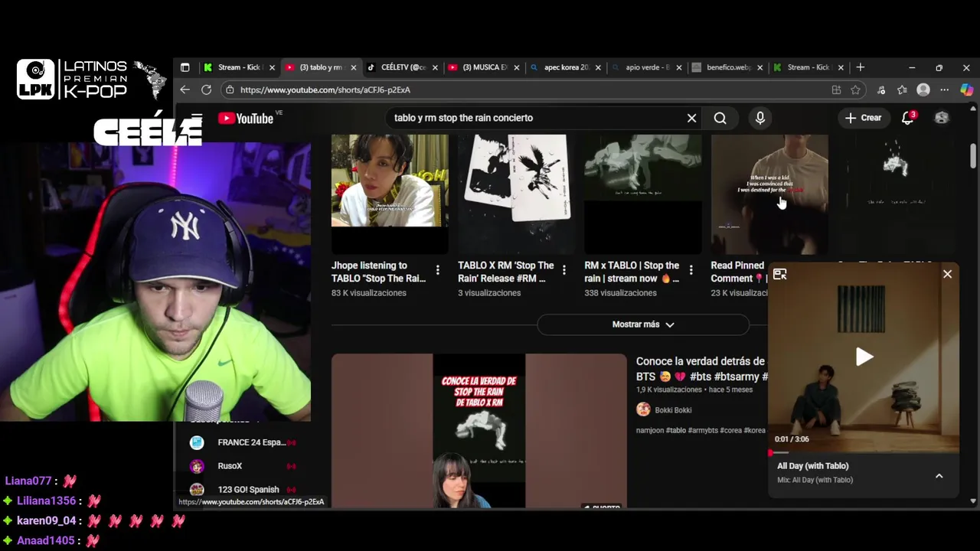Open Jhope listening short thumbnail
This screenshot has height=551, width=980.
coord(390,194)
